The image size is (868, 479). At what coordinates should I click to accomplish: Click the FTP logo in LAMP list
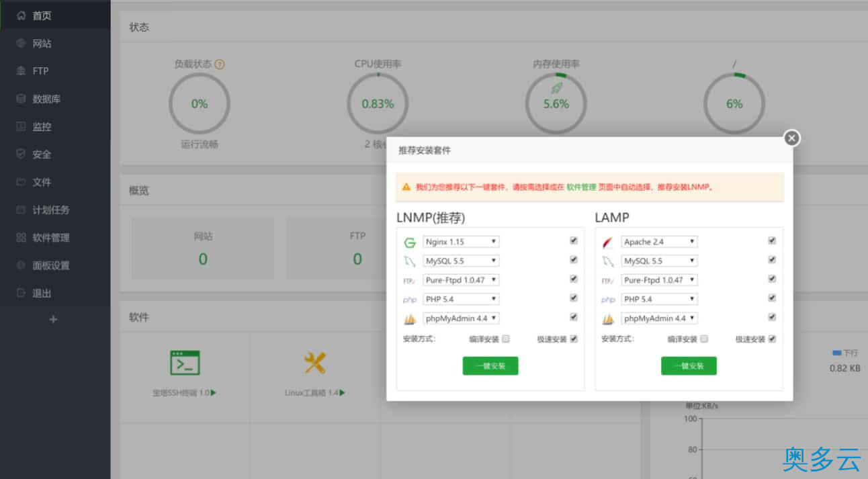pyautogui.click(x=608, y=281)
